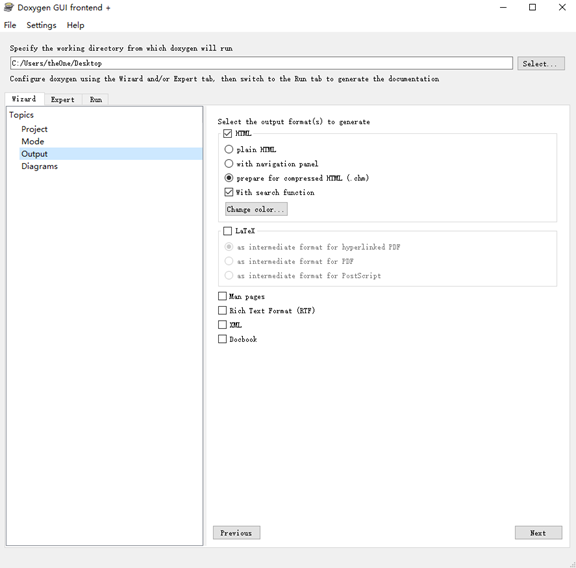This screenshot has width=576, height=568.
Task: Go to the Next wizard step
Action: coord(538,533)
